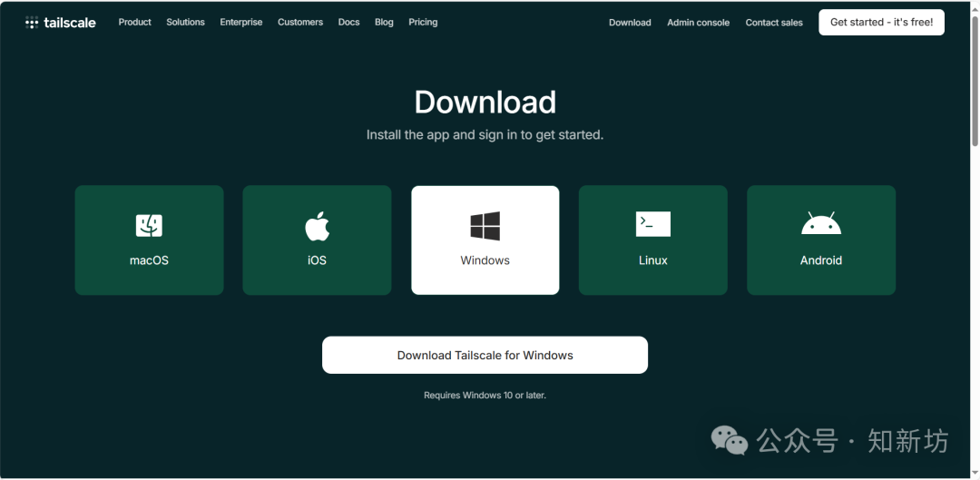Pick the Linux terminal icon tile
Viewport: 980px width, 480px height.
652,240
